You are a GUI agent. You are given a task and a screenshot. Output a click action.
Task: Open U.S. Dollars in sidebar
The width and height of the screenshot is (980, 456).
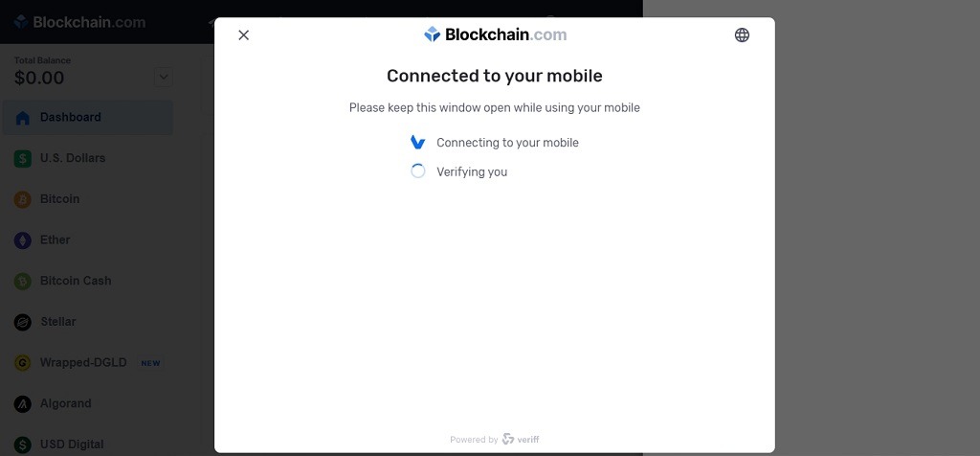[x=88, y=158]
